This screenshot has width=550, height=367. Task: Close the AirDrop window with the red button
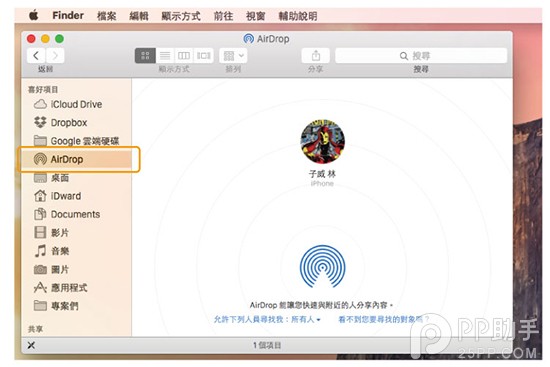click(31, 39)
